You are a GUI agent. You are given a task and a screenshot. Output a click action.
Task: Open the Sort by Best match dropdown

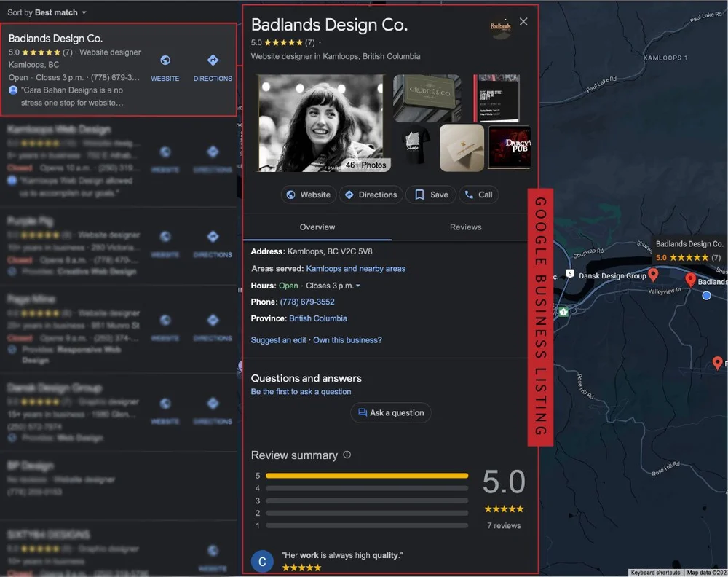click(47, 12)
